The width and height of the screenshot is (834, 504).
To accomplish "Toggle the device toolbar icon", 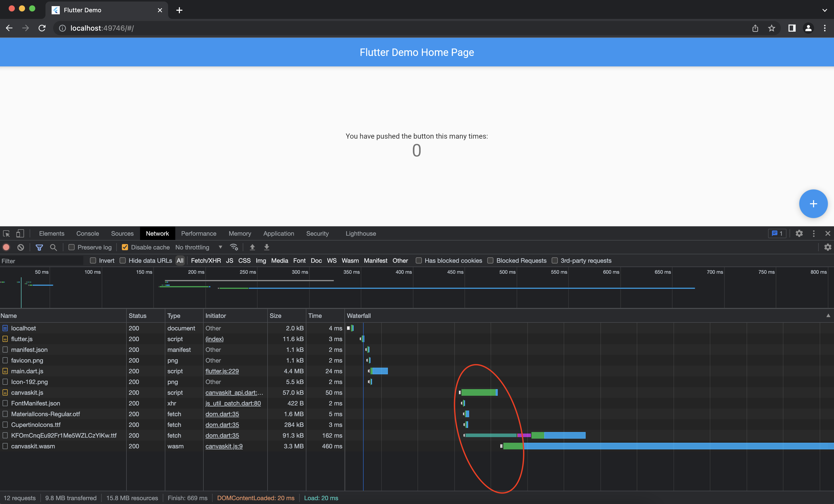I will pos(20,233).
